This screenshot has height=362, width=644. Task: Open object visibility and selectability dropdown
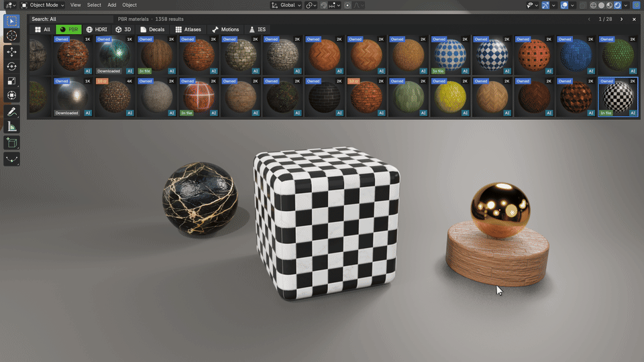532,5
